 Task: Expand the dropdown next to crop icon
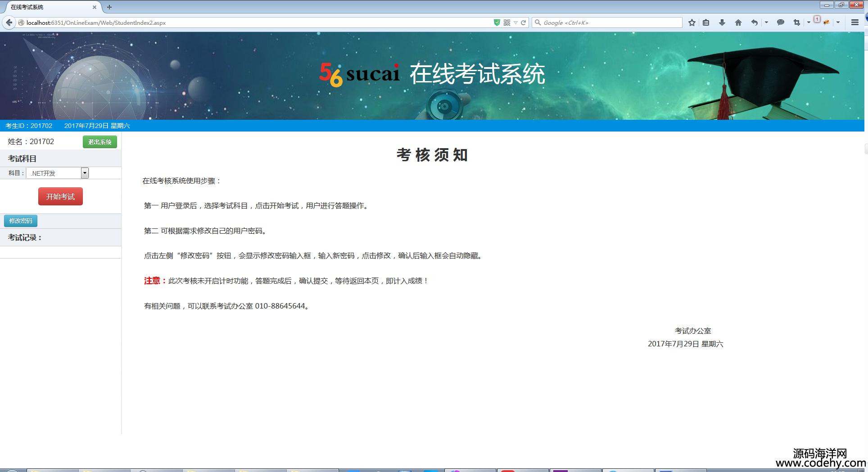tap(809, 23)
